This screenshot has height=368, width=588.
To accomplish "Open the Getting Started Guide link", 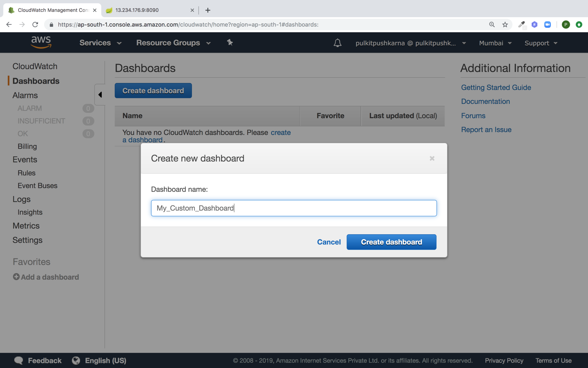I will [x=496, y=87].
